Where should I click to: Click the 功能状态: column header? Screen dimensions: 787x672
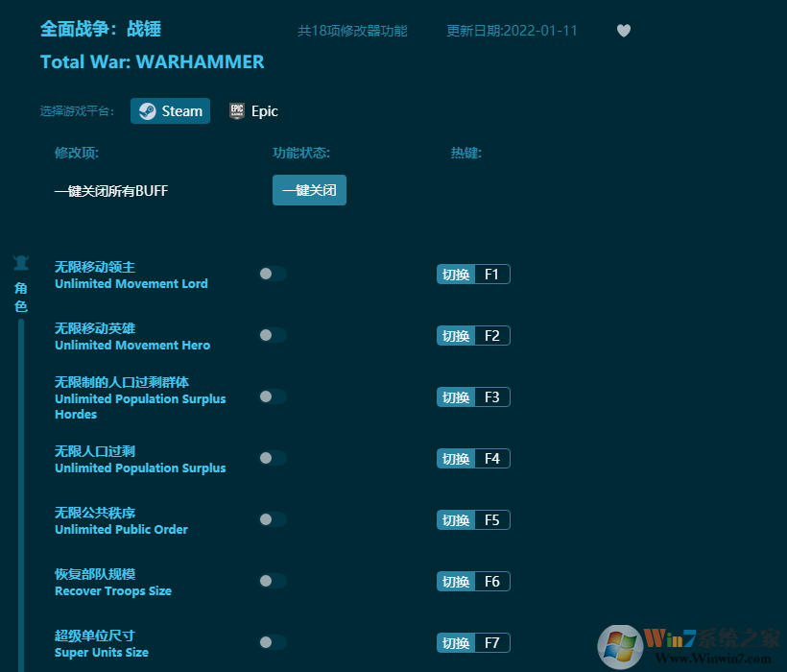301,153
